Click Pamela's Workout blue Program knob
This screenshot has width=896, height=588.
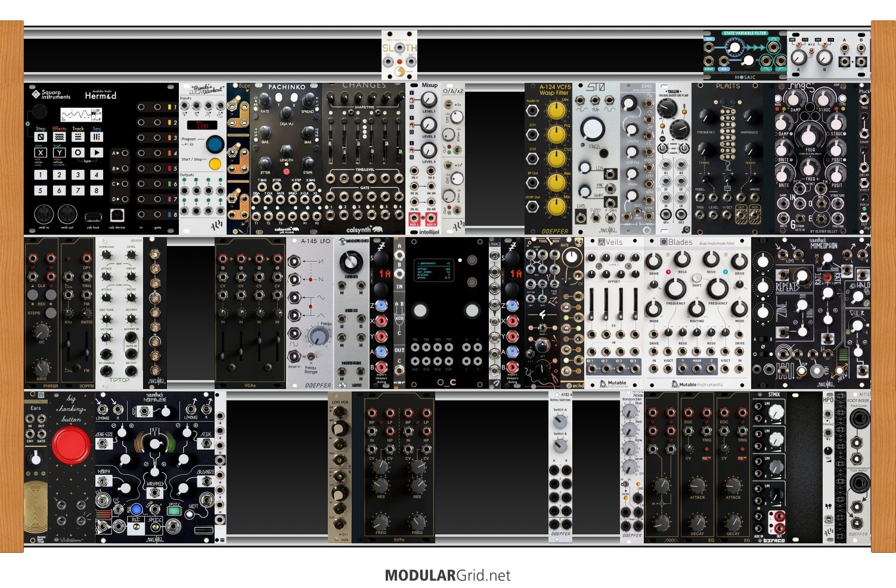[x=215, y=144]
